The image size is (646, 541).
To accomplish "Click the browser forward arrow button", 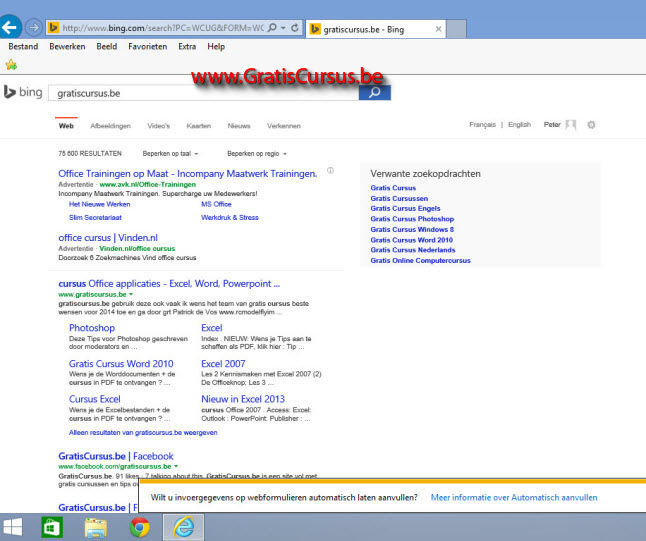I will 33,28.
